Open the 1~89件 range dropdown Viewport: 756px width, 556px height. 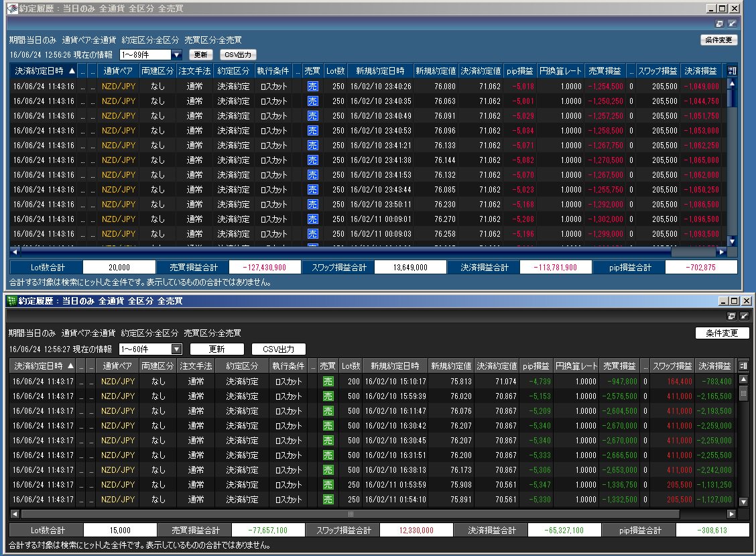tap(177, 55)
